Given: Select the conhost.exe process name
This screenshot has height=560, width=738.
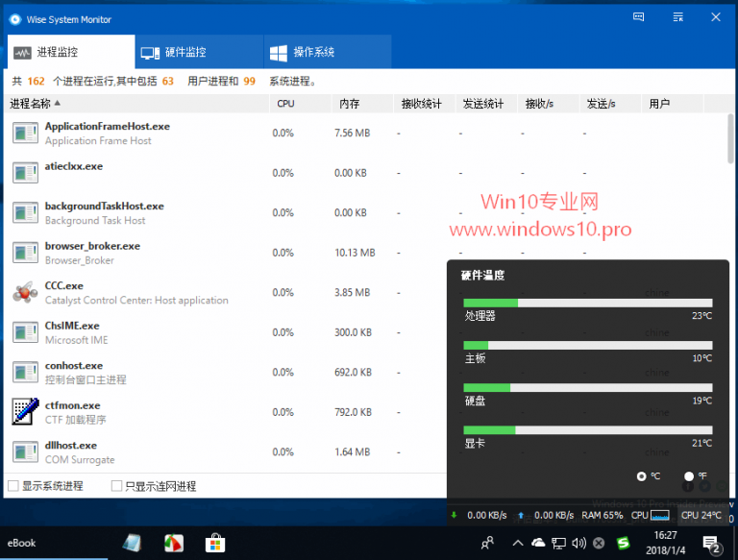Looking at the screenshot, I should (x=73, y=366).
